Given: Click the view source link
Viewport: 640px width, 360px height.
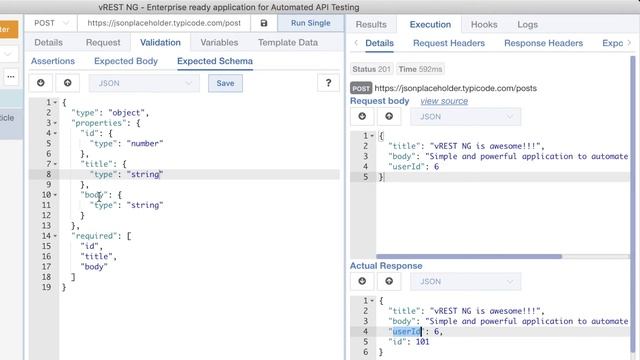Looking at the screenshot, I should [x=444, y=101].
